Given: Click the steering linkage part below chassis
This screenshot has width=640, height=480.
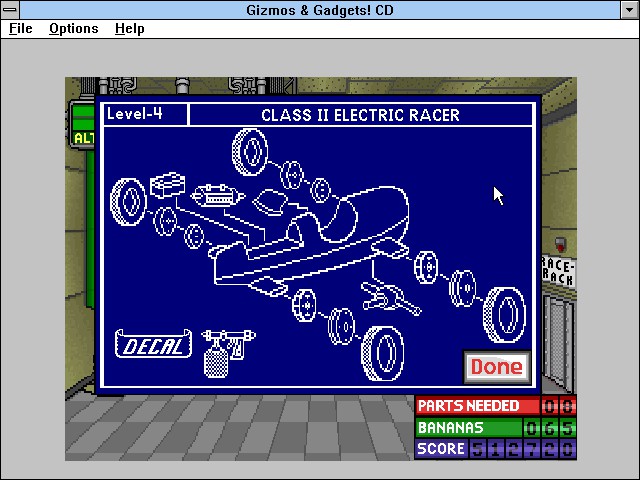Looking at the screenshot, I should click(390, 299).
